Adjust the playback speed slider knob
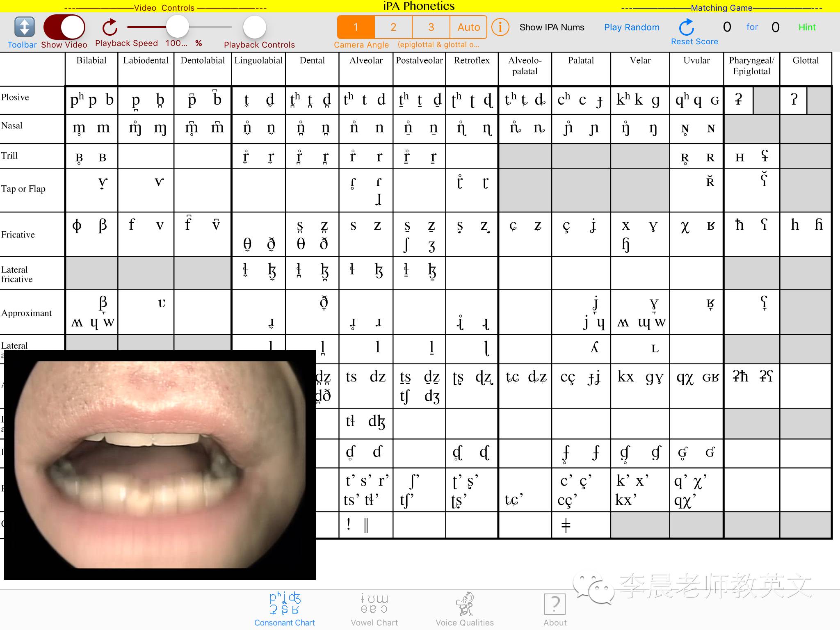Viewport: 840px width, 630px height. [x=177, y=27]
